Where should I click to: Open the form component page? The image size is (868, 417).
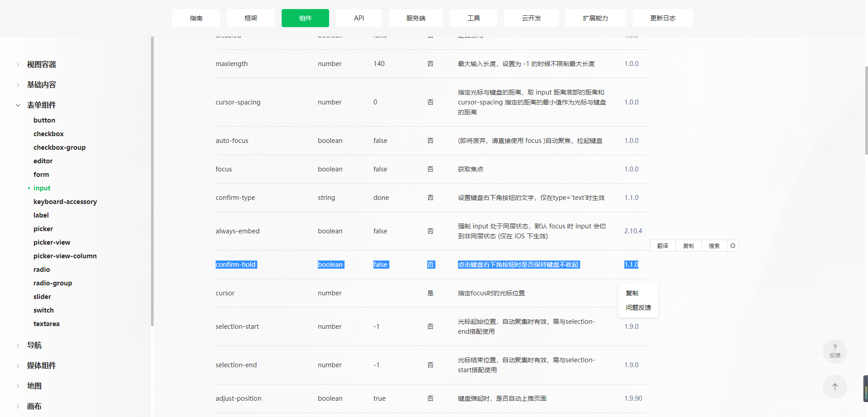click(x=41, y=175)
